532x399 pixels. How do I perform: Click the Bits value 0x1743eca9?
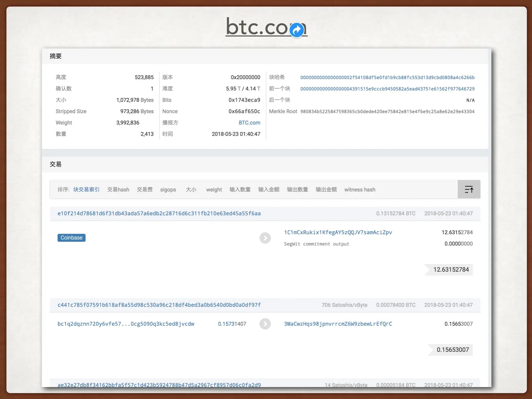(x=244, y=100)
